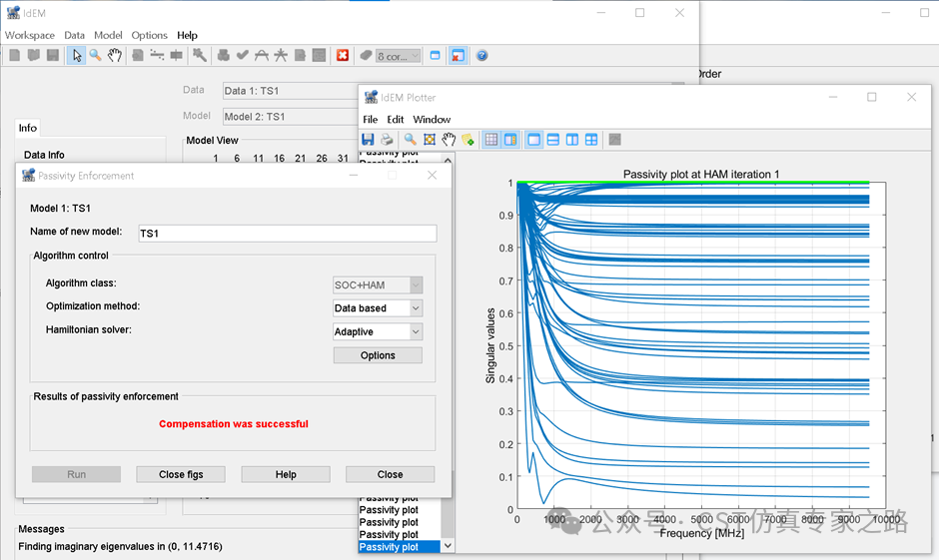Select the arrow pointer tool in IdEM
This screenshot has width=939, height=560.
pos(76,56)
